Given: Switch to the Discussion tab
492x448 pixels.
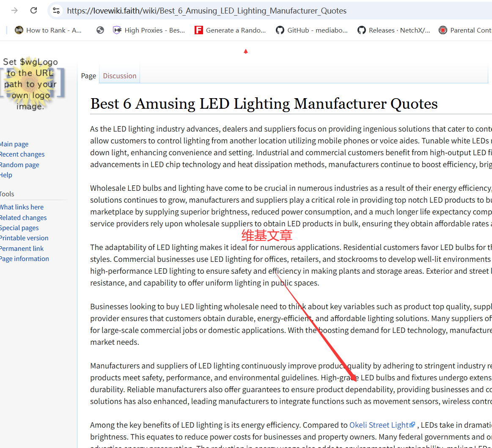Looking at the screenshot, I should (x=120, y=76).
